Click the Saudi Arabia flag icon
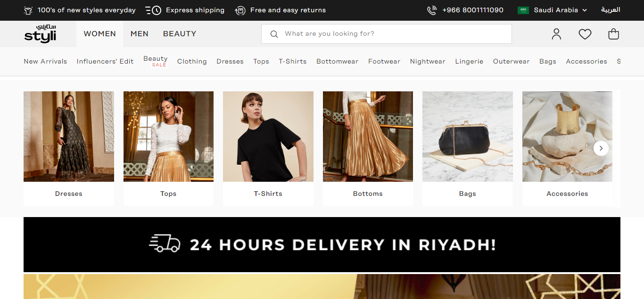 (523, 10)
